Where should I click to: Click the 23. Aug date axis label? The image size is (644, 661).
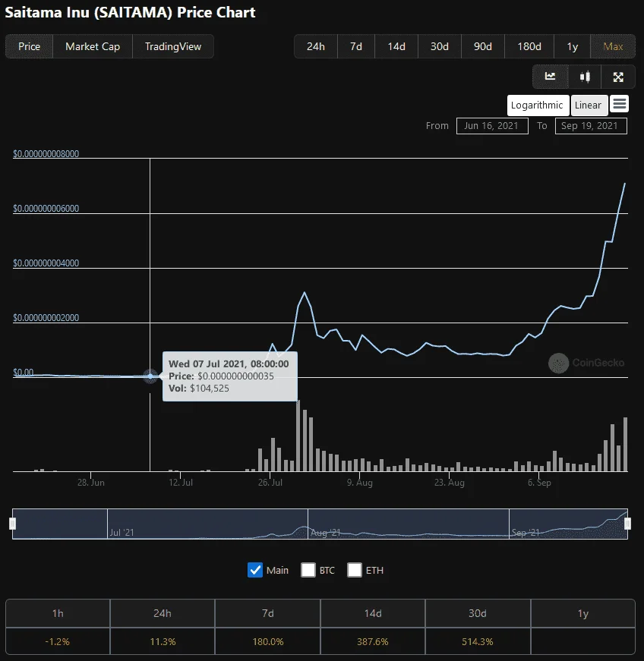click(x=450, y=482)
